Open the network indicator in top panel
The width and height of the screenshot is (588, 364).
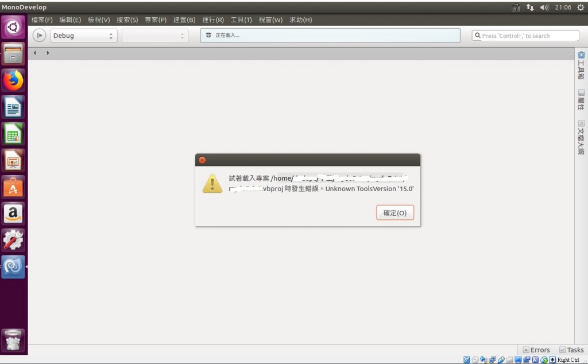pos(530,7)
